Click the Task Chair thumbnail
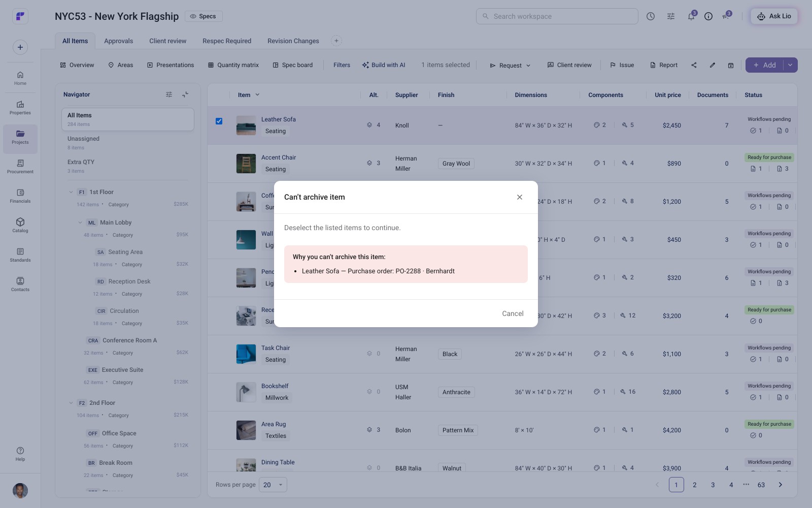The image size is (812, 508). [x=246, y=354]
